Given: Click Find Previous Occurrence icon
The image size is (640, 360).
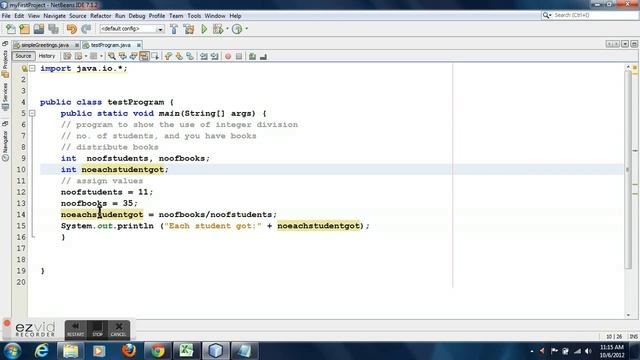Looking at the screenshot, I should point(122,56).
